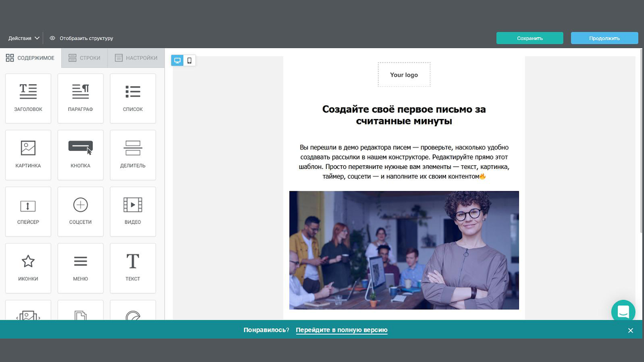
Task: Open the Содержимое tab
Action: pos(31,58)
